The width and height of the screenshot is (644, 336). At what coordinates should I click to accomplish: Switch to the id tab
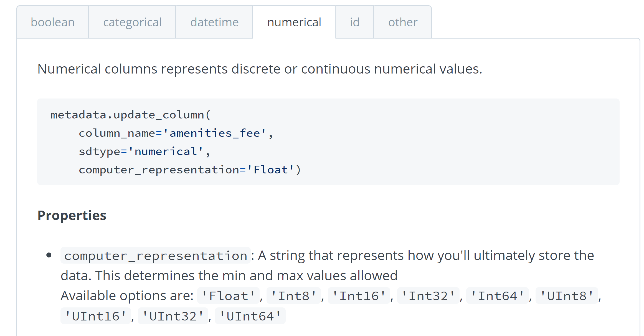click(354, 22)
